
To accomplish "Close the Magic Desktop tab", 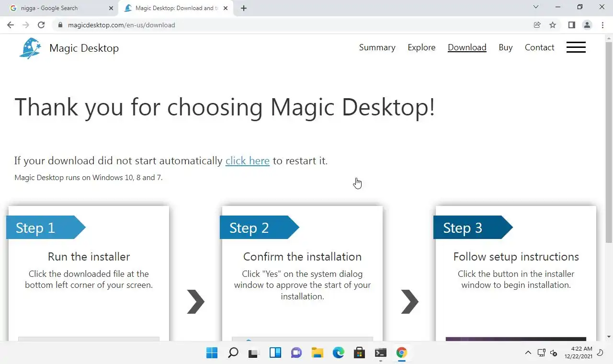I will tap(226, 8).
